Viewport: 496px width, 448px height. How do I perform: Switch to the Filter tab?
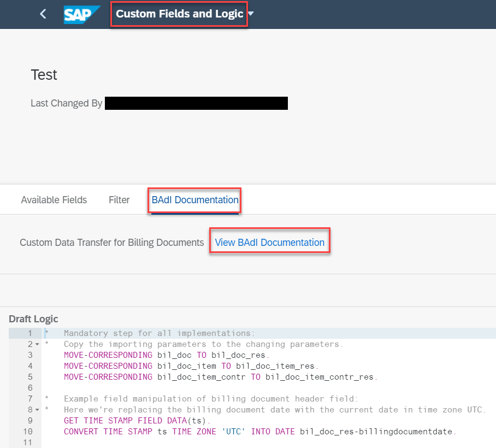click(119, 200)
